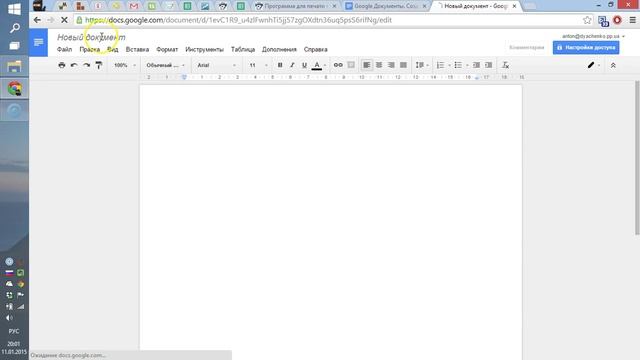Click the Print icon in the toolbar

[62, 65]
